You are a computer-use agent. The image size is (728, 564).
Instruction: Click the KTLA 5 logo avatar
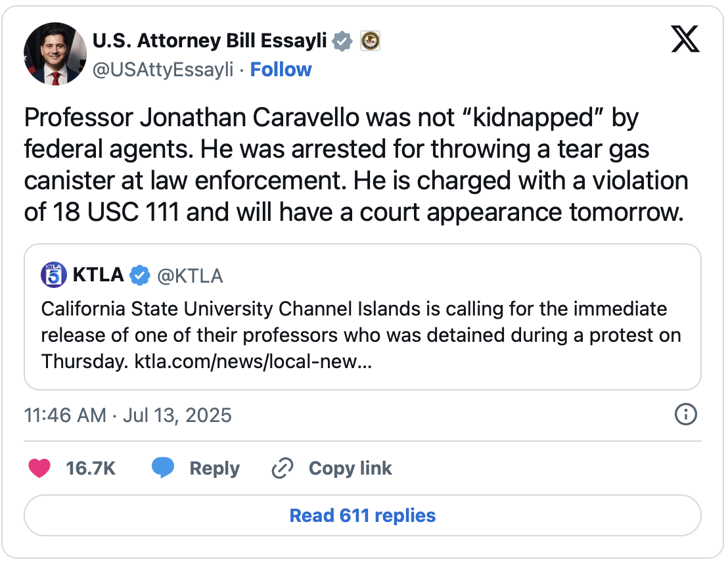[54, 275]
